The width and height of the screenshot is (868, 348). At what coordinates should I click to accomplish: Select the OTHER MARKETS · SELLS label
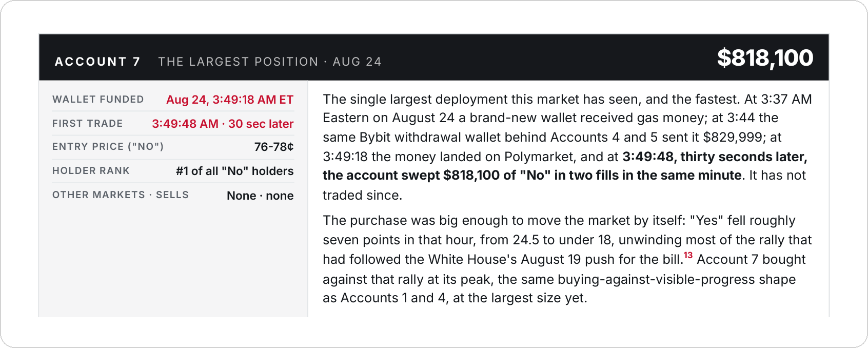(121, 195)
